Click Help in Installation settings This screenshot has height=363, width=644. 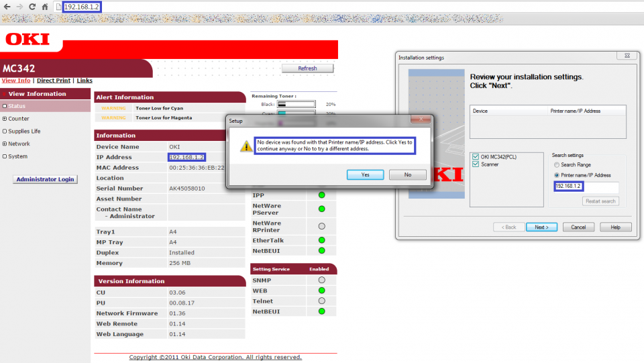tap(615, 227)
